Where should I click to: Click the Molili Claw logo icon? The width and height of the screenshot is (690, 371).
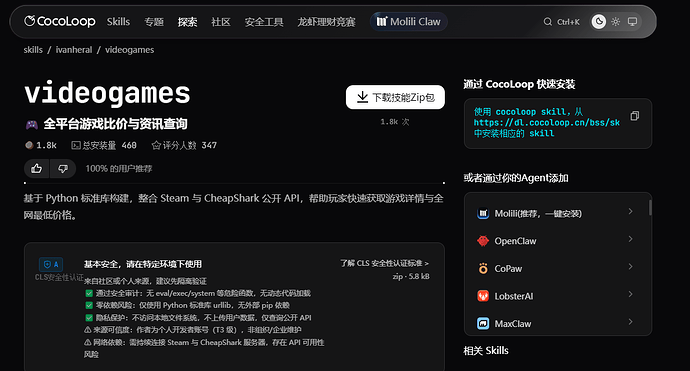coord(382,21)
